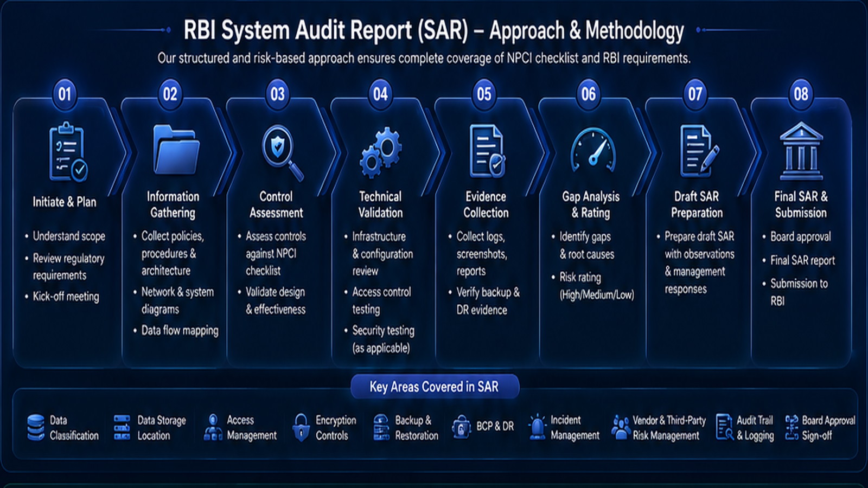This screenshot has width=868, height=488.
Task: Click the gears icon for Technical Validation
Action: click(x=381, y=152)
